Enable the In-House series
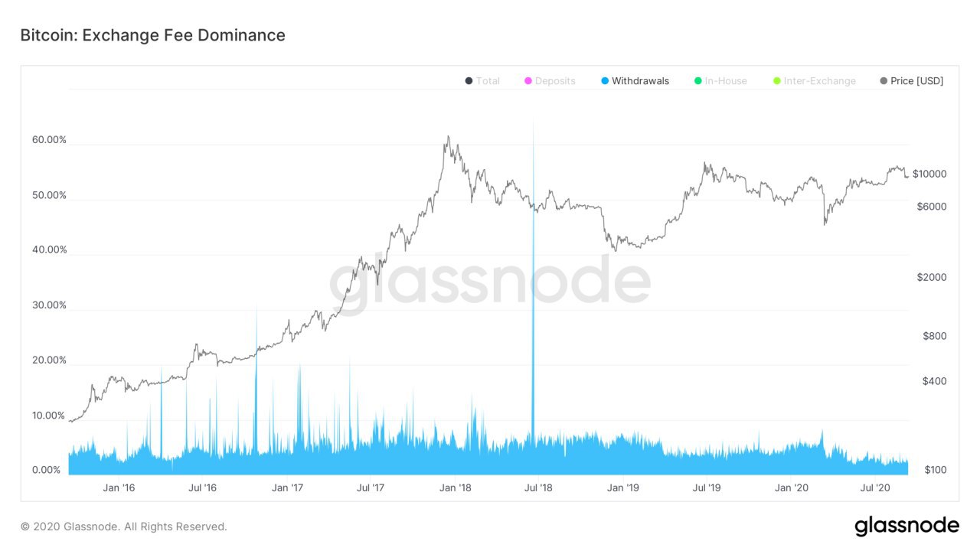 726,81
